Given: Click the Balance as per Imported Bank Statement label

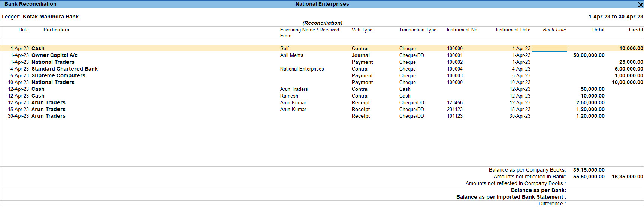Looking at the screenshot, I should pyautogui.click(x=511, y=197).
